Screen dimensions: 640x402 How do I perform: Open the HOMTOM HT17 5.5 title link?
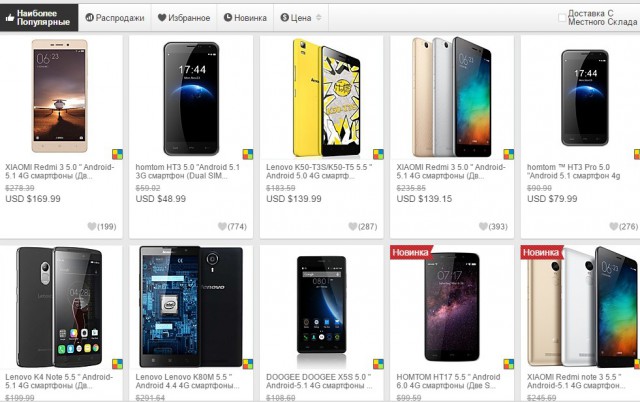coord(448,381)
